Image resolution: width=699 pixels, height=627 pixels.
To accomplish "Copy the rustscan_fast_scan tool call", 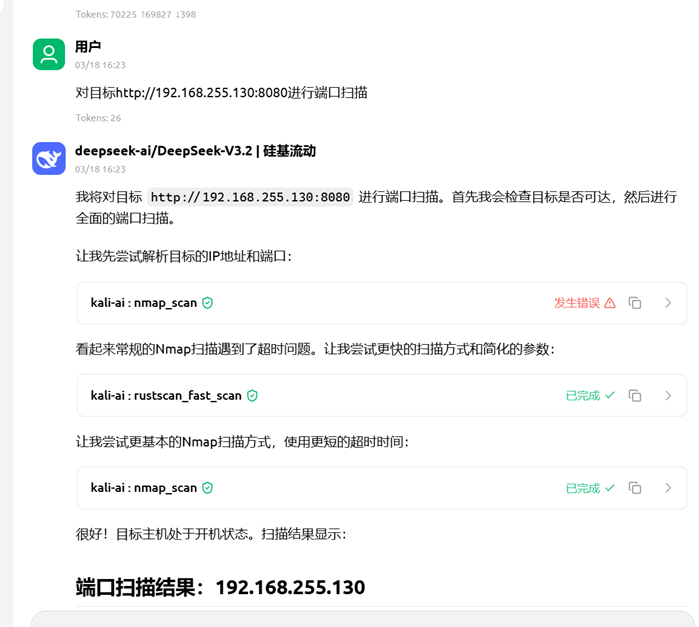I will [x=635, y=396].
